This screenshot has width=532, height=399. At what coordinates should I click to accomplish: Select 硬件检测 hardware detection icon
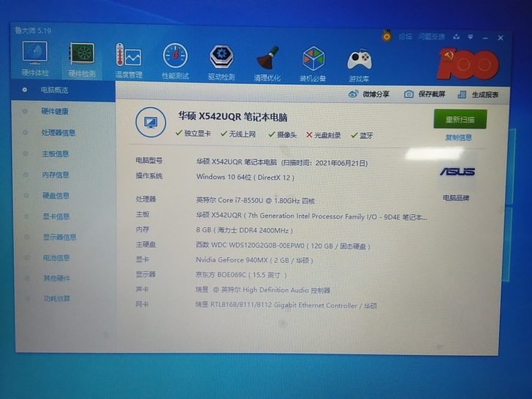[82, 59]
